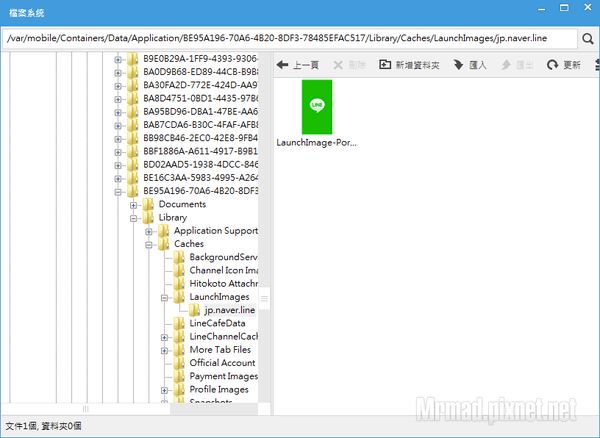Select the Application Support folder
This screenshot has width=600, height=438.
216,231
